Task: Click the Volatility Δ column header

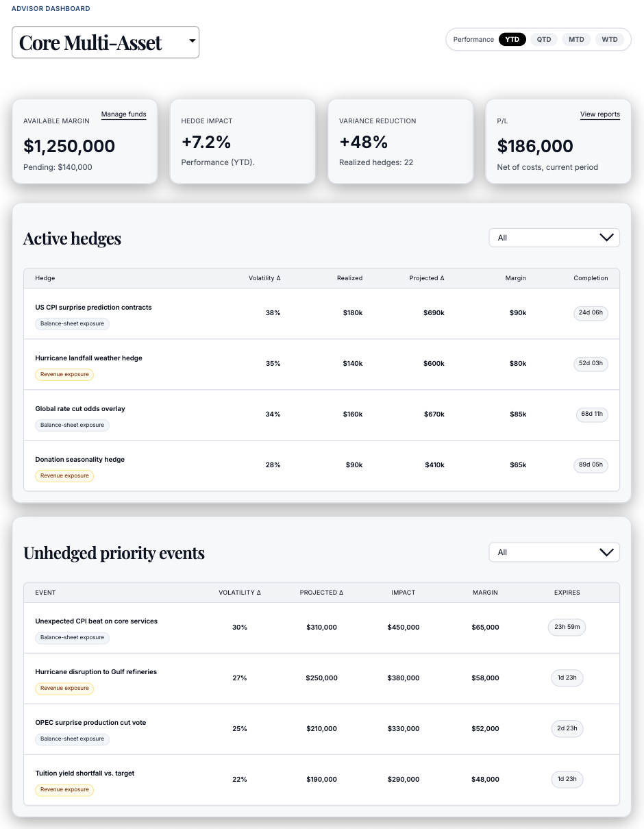Action: 264,278
